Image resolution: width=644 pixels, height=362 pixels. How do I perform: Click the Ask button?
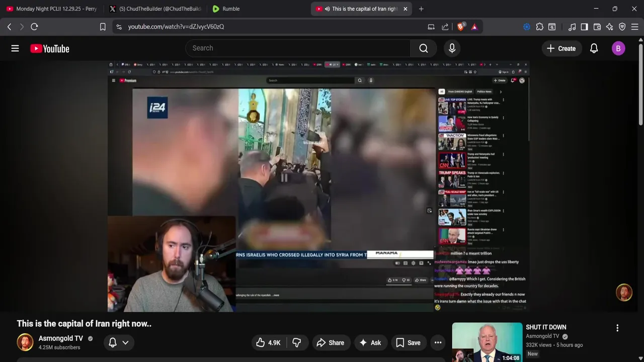pos(370,343)
